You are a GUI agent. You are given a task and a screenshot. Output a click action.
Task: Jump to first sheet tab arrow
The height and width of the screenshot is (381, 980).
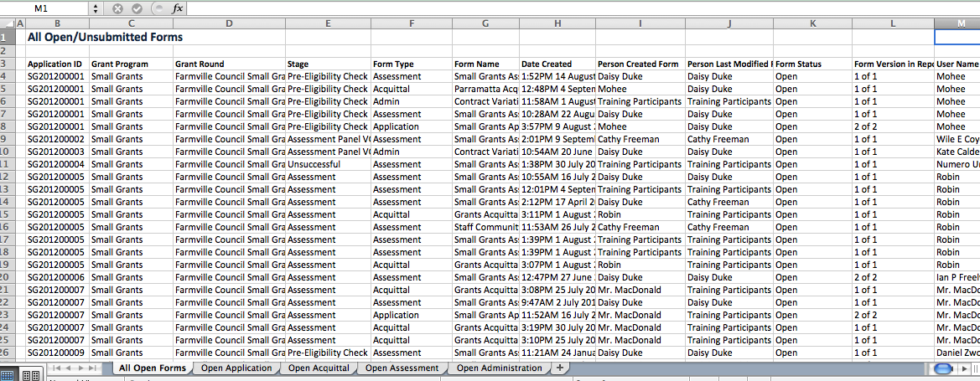click(x=58, y=368)
